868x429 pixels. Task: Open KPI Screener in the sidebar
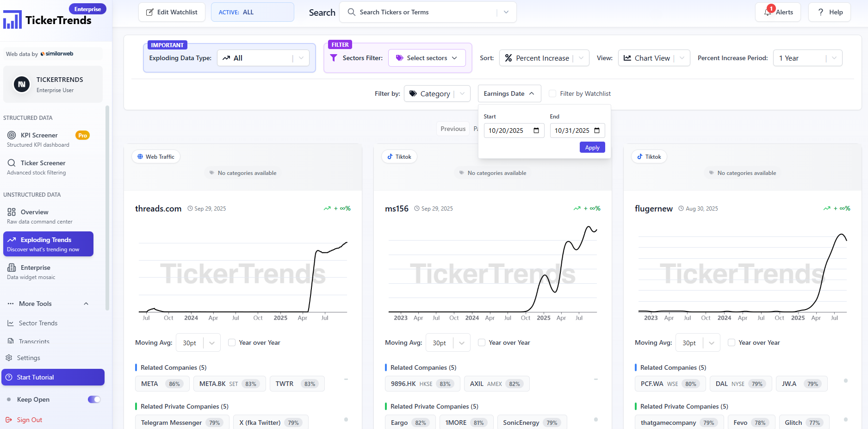39,135
